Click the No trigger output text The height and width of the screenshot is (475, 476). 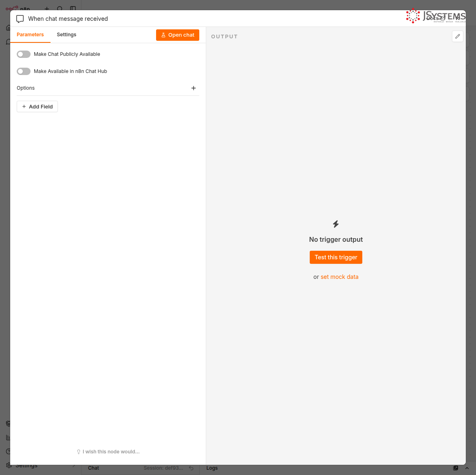click(336, 239)
